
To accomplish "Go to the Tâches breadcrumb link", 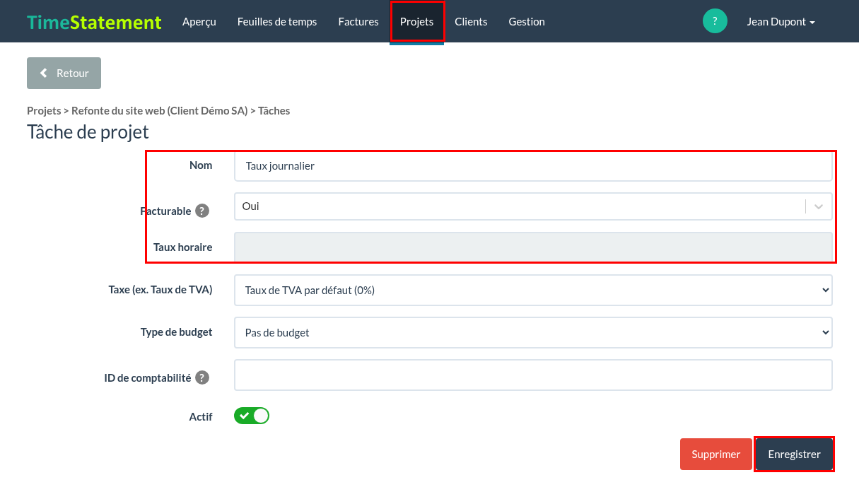I will pos(274,111).
